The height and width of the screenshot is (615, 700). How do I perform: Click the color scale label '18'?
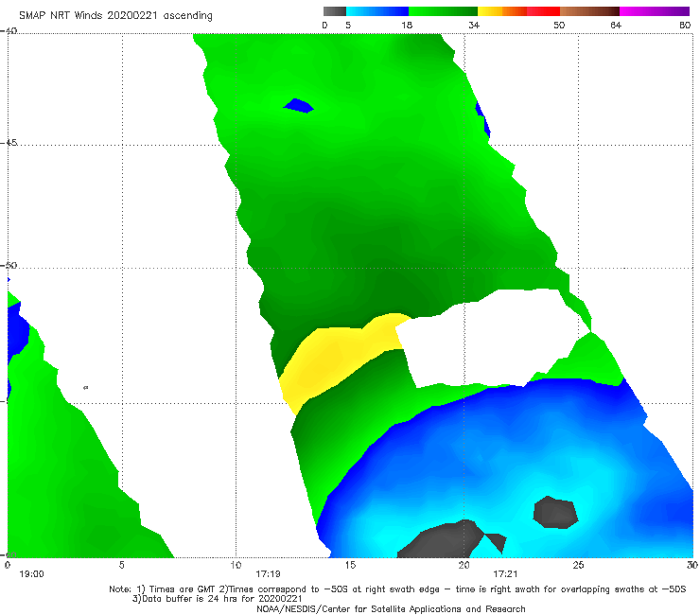coord(407,25)
